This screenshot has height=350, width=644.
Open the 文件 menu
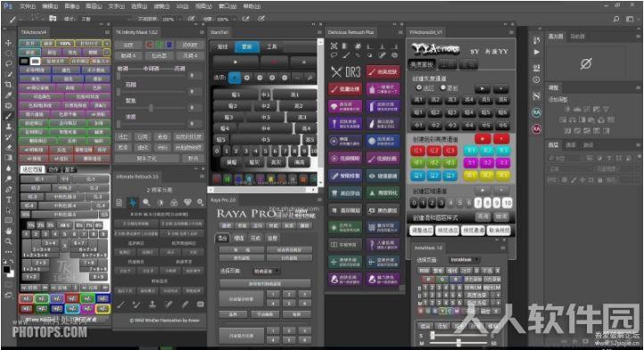click(28, 6)
